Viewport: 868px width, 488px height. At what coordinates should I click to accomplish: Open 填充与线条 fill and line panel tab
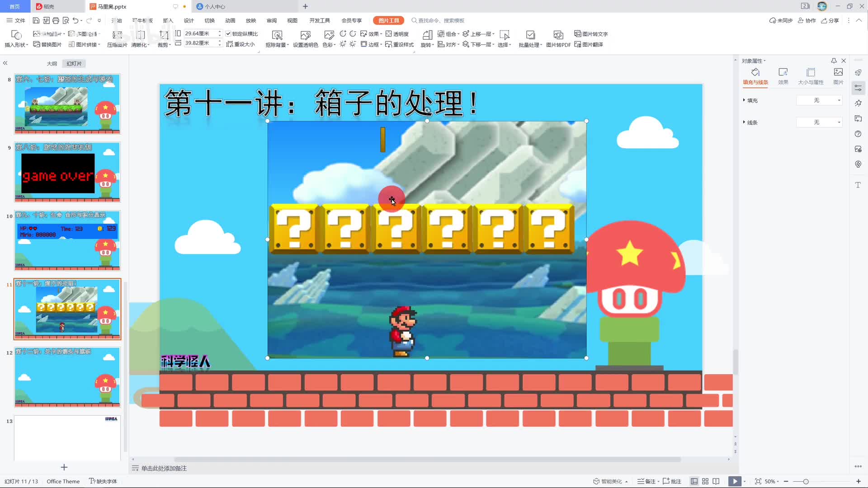pyautogui.click(x=755, y=76)
